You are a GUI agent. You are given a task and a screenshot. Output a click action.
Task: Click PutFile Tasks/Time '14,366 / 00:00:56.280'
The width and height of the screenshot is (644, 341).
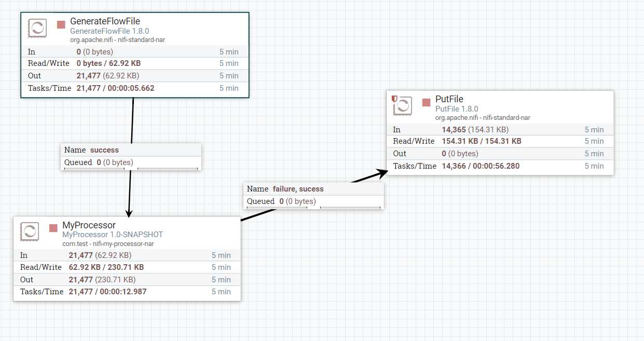click(x=481, y=166)
